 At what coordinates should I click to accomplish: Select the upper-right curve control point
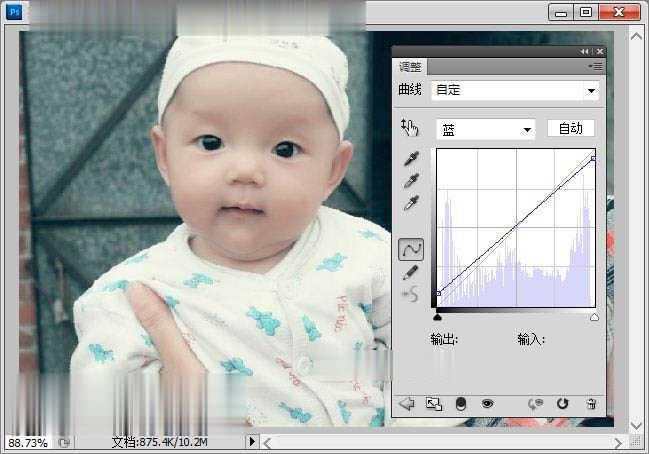point(594,159)
